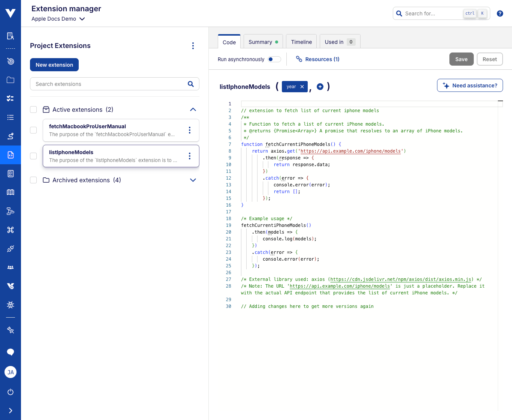Click '// Adding changes here' comment line
The height and width of the screenshot is (420, 512).
[307, 306]
